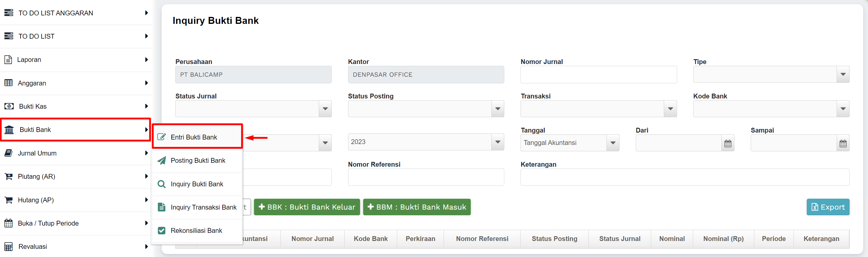Click the calendar icon in Sampai date field

(x=843, y=143)
